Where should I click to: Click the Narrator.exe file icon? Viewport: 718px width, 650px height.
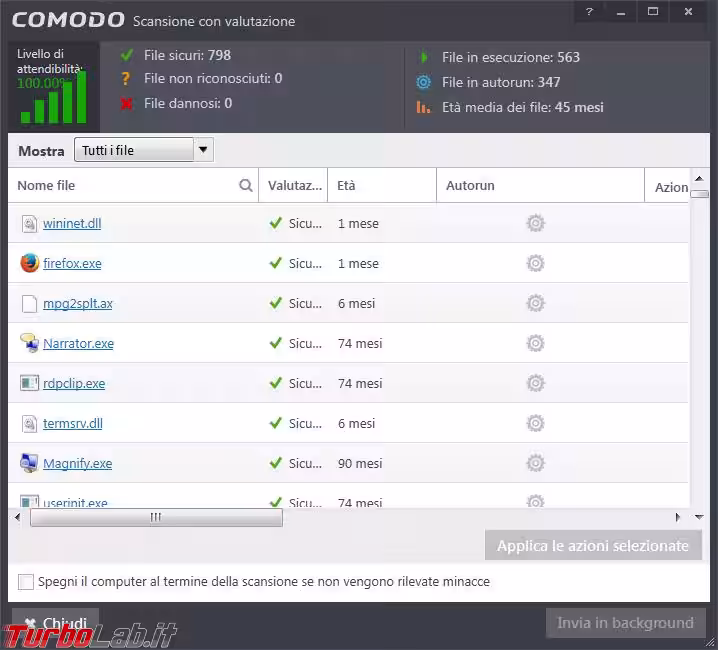pos(29,343)
